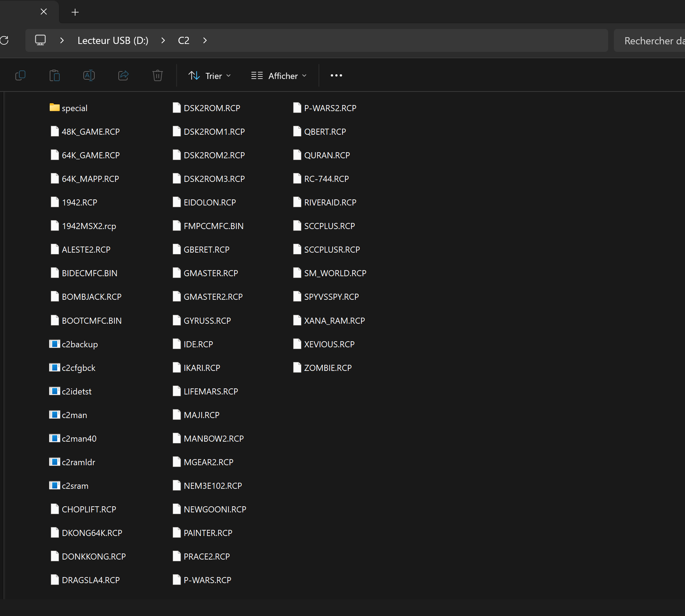The image size is (685, 616).
Task: Click the Rechercher search field
Action: (x=649, y=41)
